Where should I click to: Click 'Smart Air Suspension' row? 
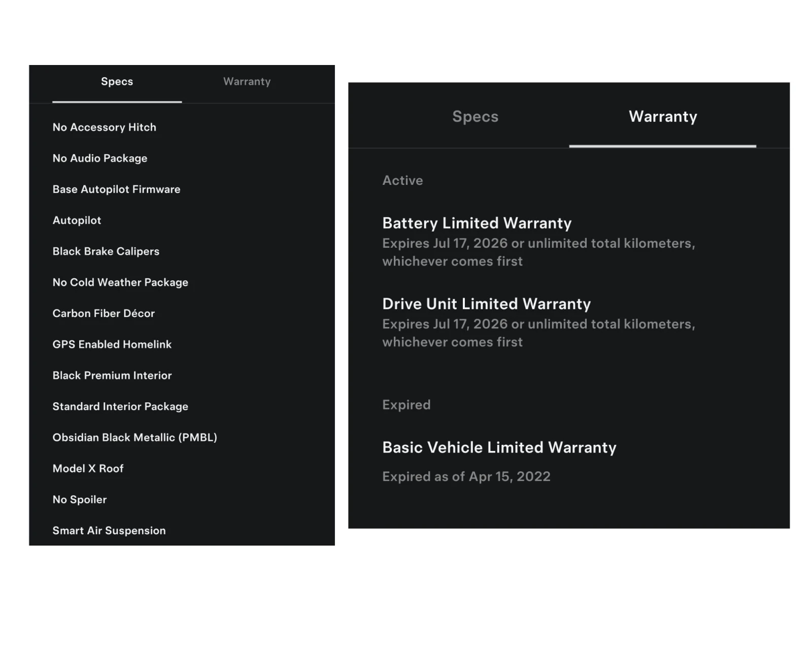click(x=109, y=530)
